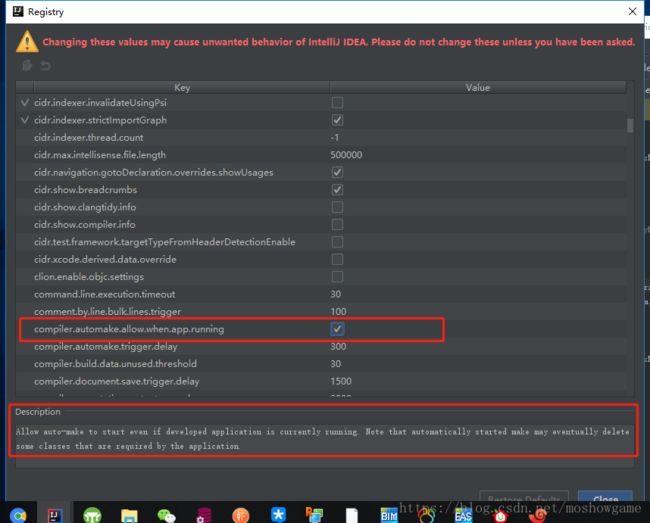The width and height of the screenshot is (650, 523).
Task: Click the Value column header
Action: click(478, 87)
